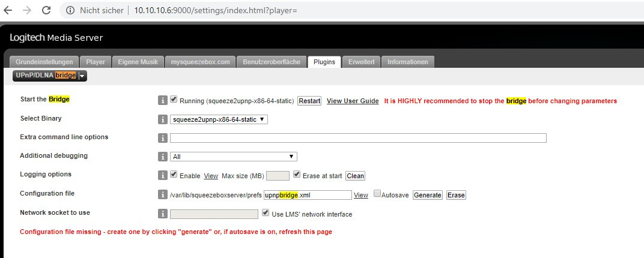
Task: Open info icon for Network socket to use
Action: coord(163,214)
